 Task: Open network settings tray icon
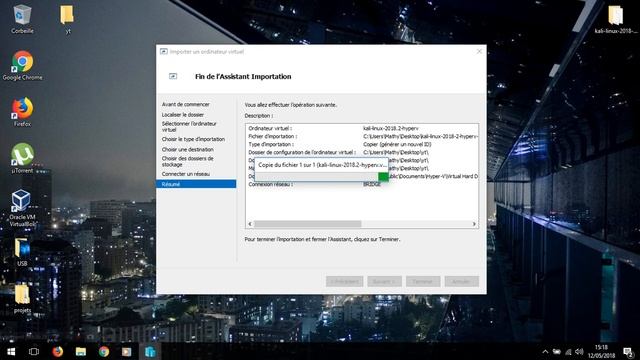tap(568, 351)
